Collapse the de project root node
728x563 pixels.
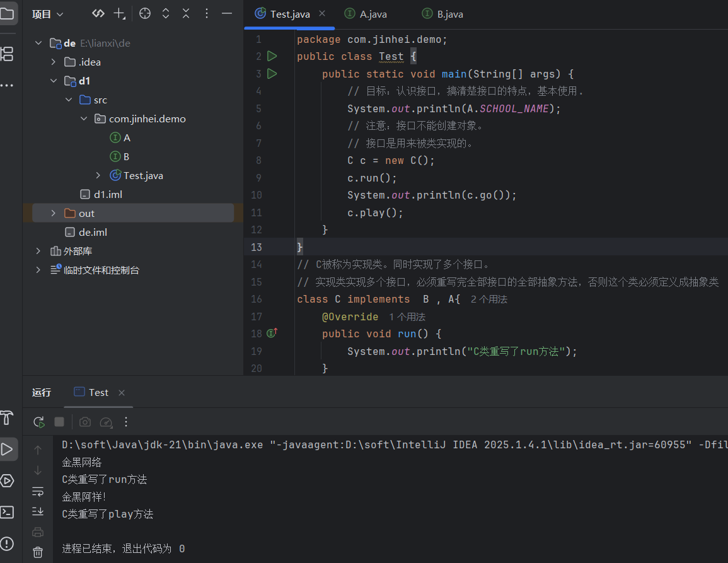(38, 44)
